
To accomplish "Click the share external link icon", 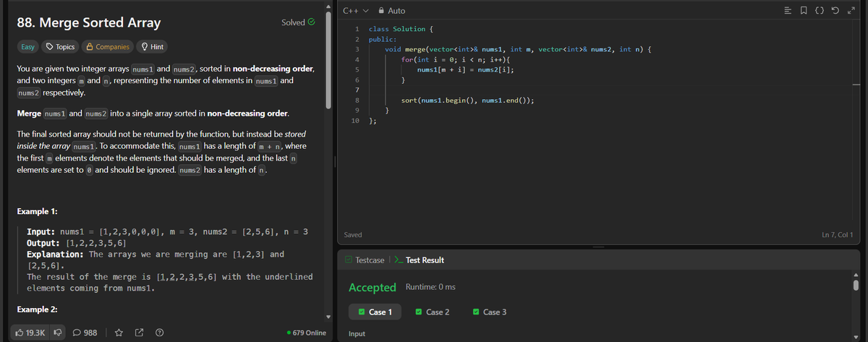I will (140, 333).
